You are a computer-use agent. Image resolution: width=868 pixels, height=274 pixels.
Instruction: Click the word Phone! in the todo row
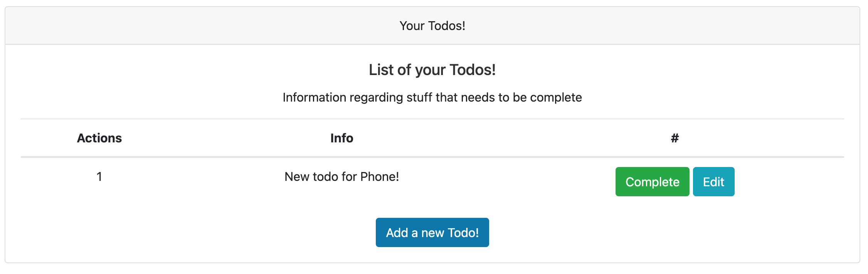pos(380,177)
